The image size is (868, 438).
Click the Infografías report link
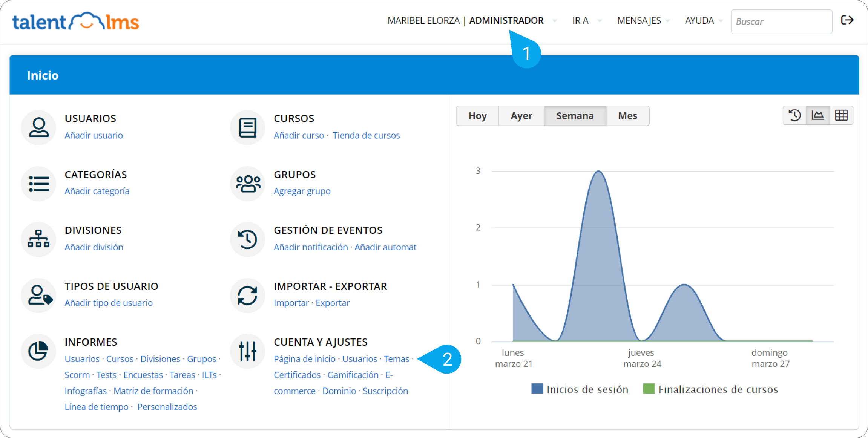[86, 391]
